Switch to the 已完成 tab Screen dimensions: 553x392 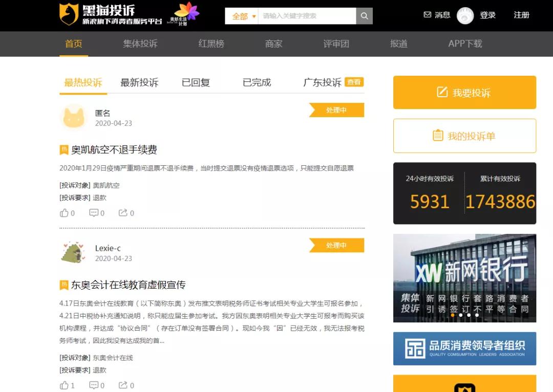(x=257, y=82)
